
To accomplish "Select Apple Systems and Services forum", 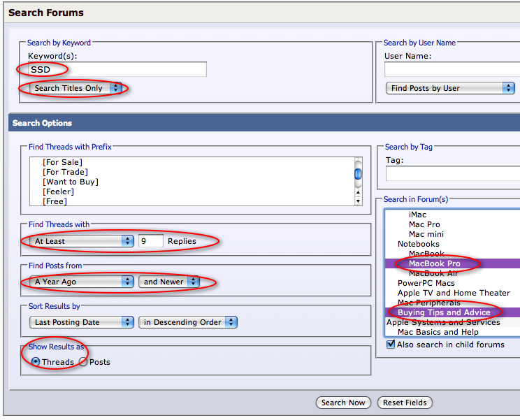I will [x=443, y=322].
